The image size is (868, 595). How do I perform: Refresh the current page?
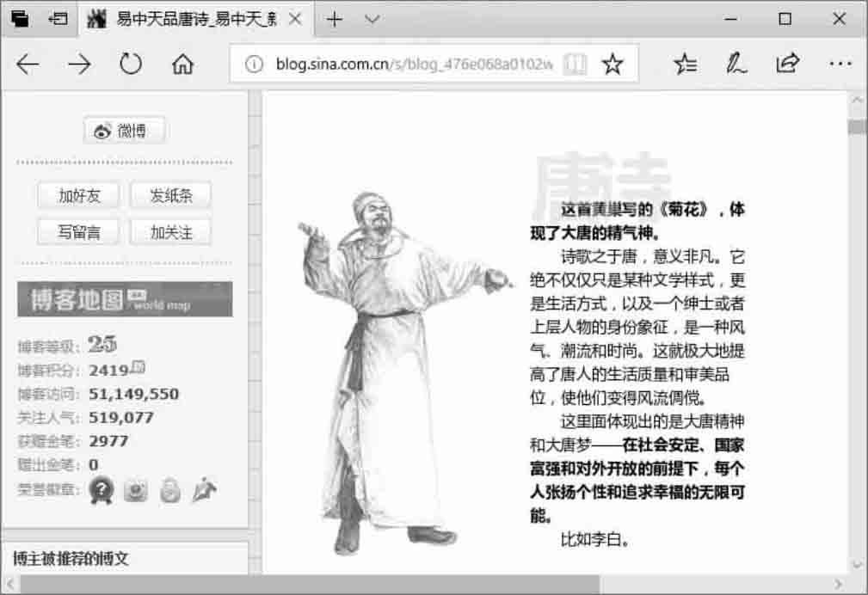tap(131, 64)
